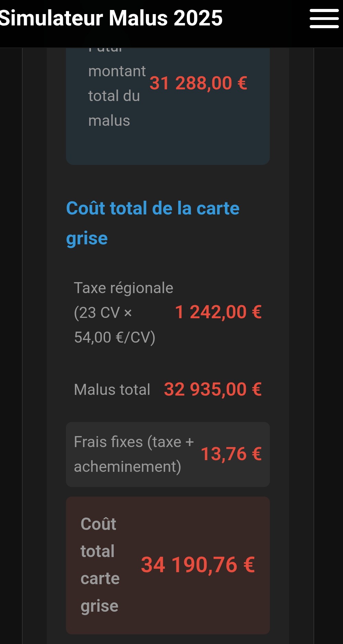Select the 'Malus total' label
Screen dimensions: 343x644
[x=112, y=390]
